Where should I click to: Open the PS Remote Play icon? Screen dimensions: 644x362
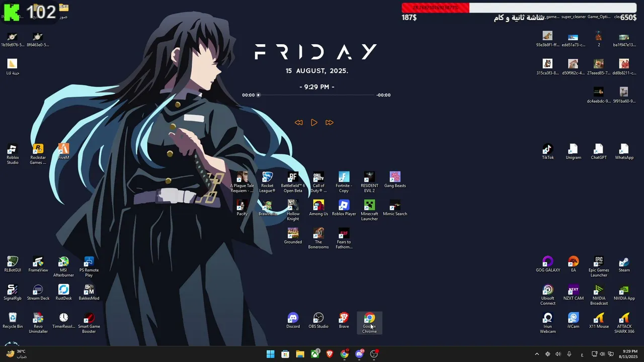[x=89, y=267]
